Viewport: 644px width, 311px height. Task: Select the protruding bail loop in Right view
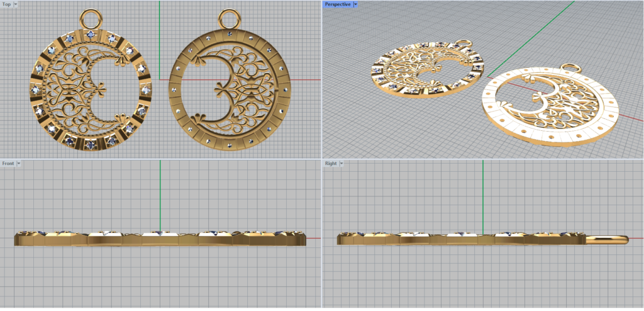click(607, 239)
